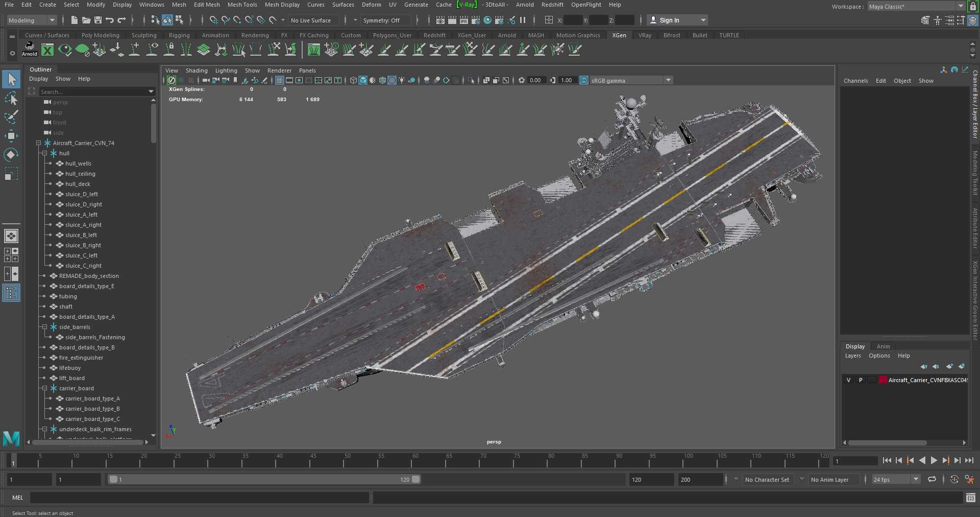Switch to the Poly Modeling shelf tab
The image size is (980, 517).
(100, 35)
